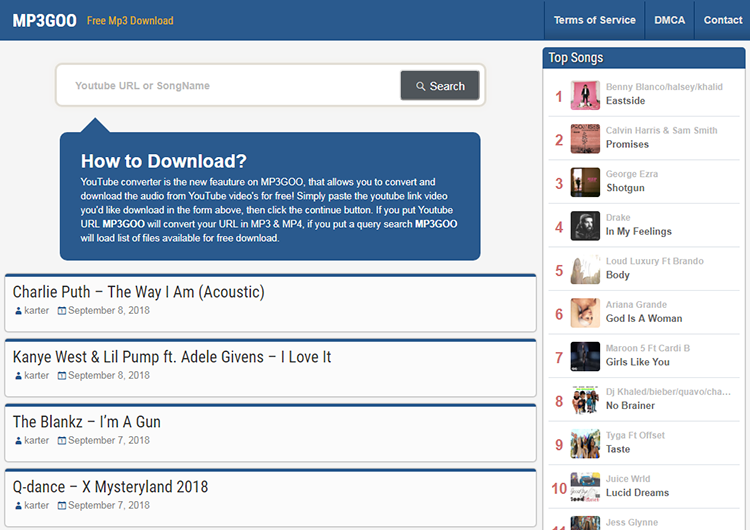Click September 8, 2018 date on Charlie Puth post
The image size is (750, 530).
(x=109, y=310)
